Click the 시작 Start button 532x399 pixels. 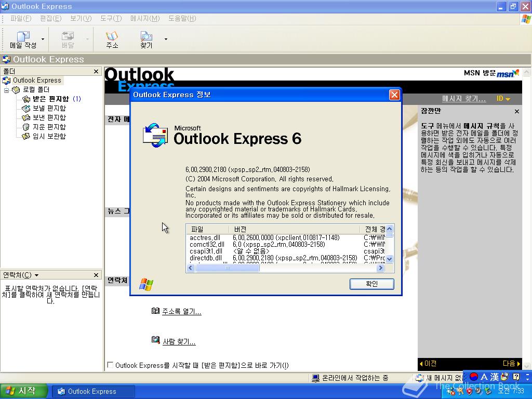pyautogui.click(x=23, y=391)
